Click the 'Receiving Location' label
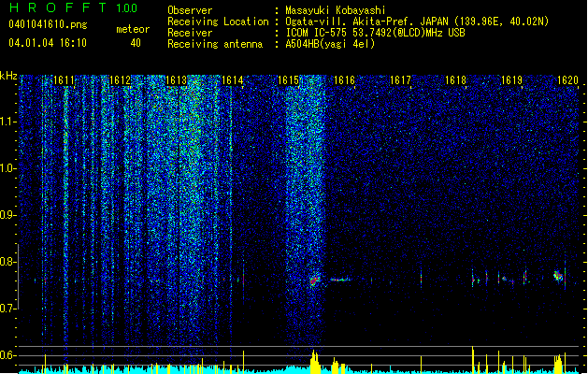588x374 pixels. point(218,22)
